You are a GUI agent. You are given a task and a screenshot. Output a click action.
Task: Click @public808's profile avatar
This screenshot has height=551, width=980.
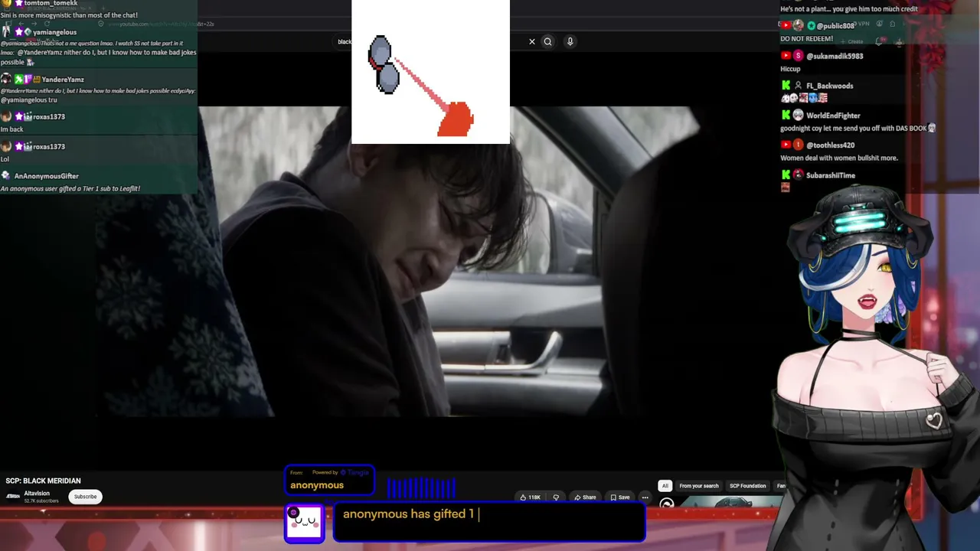tap(799, 26)
